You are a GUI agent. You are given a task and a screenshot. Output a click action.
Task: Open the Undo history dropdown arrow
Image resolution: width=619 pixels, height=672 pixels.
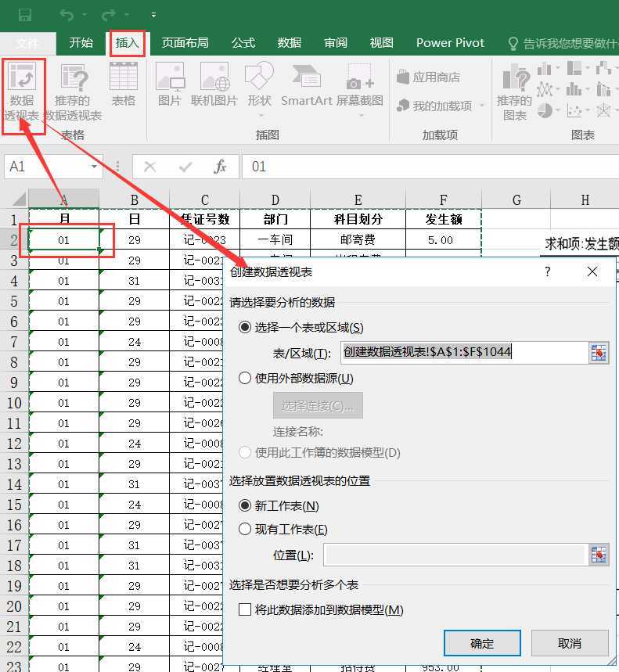click(x=85, y=15)
